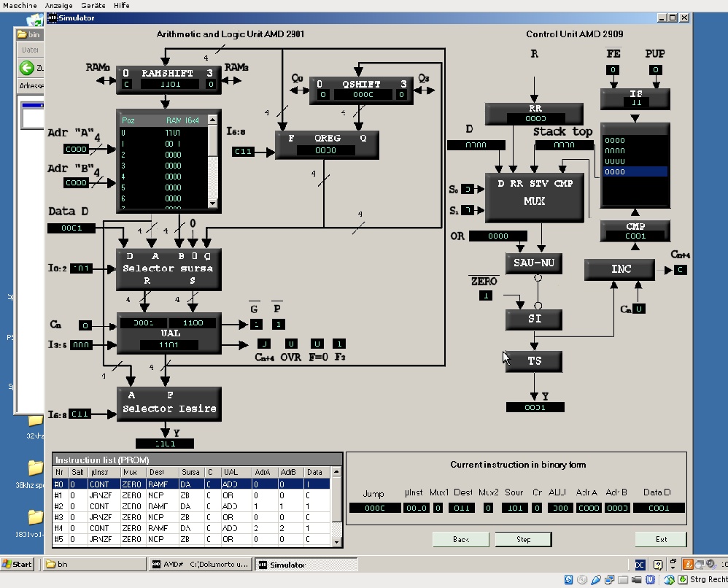Click the VirtualBox USB status icon

coord(596,580)
